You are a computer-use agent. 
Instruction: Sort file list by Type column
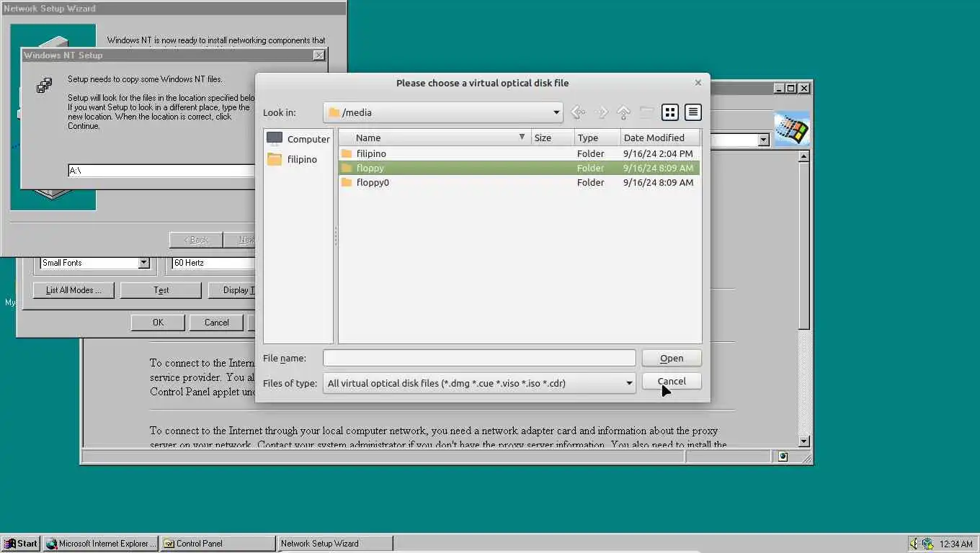click(x=597, y=138)
